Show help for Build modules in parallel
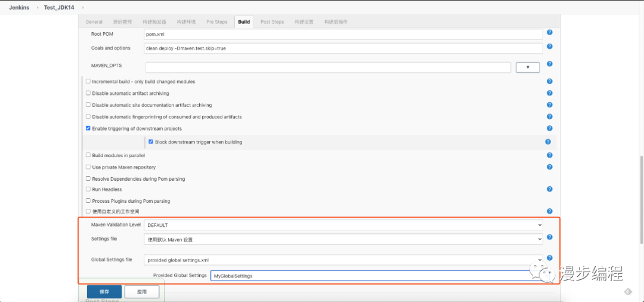The image size is (644, 302). pyautogui.click(x=550, y=155)
